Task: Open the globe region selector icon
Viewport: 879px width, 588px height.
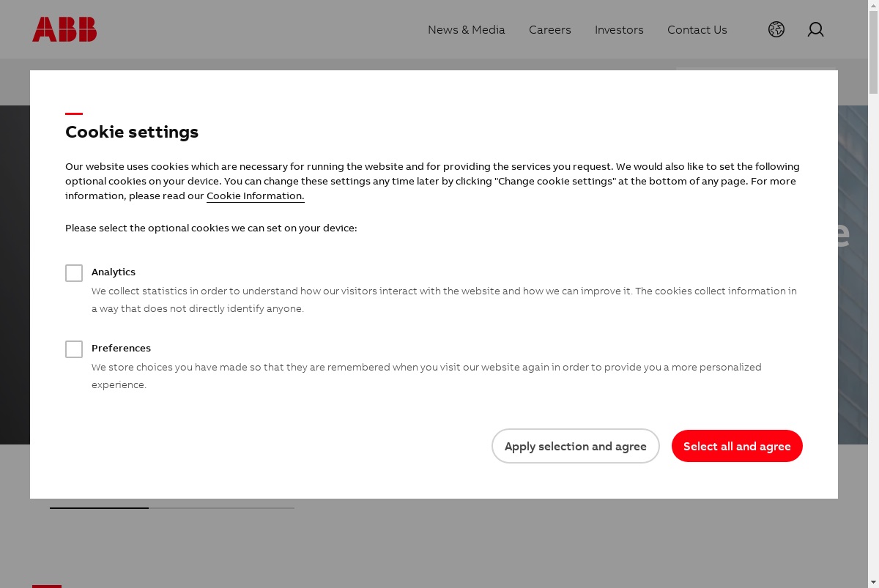Action: [776, 29]
